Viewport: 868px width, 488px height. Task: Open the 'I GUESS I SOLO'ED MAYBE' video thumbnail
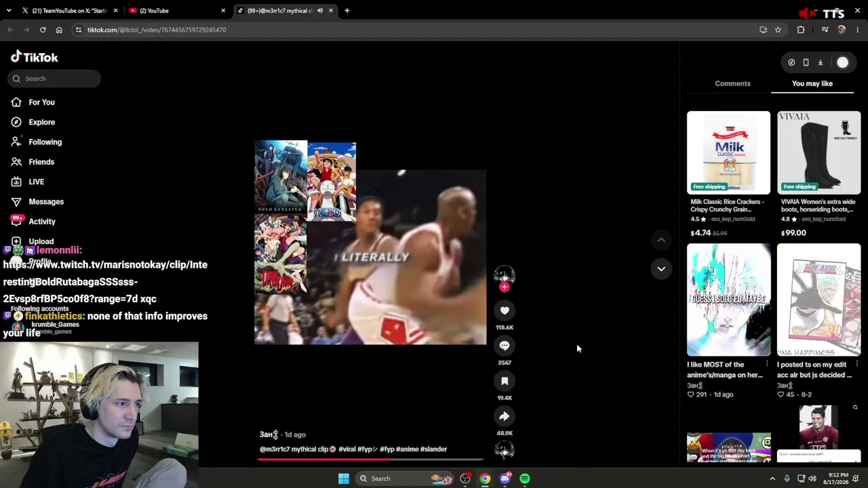(728, 300)
